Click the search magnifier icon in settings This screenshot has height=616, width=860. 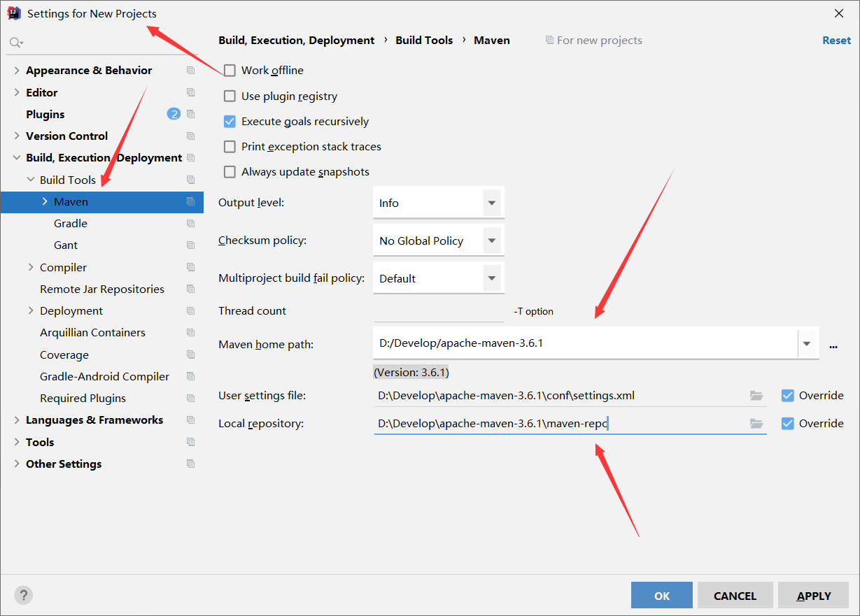[16, 43]
